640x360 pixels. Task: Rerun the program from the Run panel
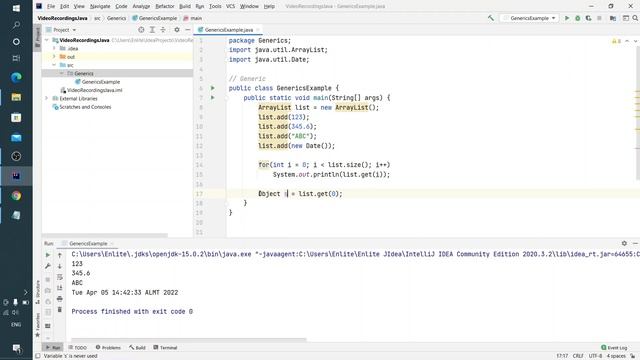(48, 255)
